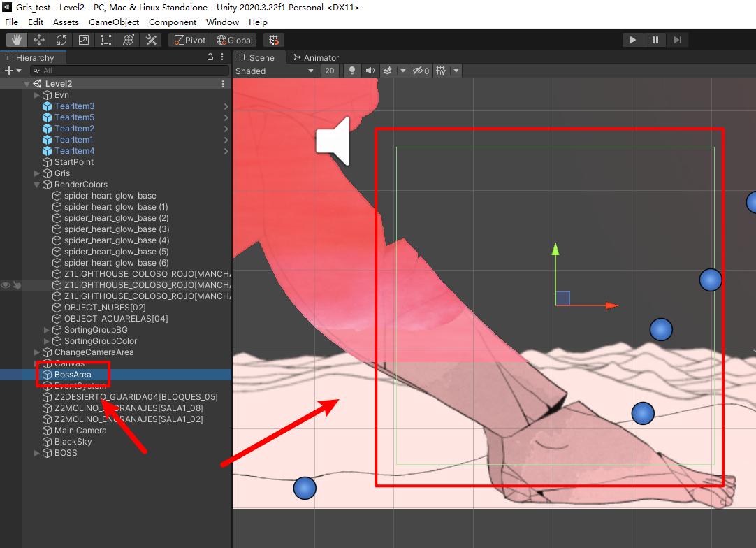Toggle Hierarchy panel lock
This screenshot has height=548, width=756.
pos(210,57)
